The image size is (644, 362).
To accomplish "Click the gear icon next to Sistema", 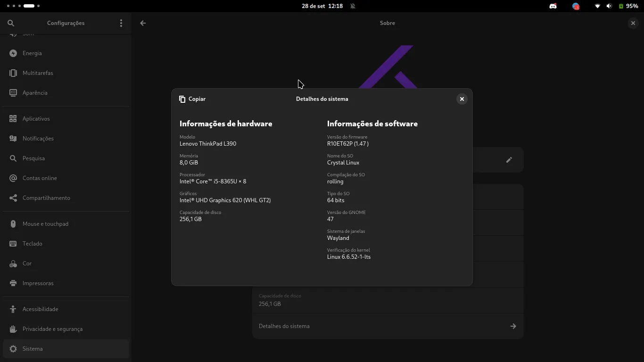I will (x=13, y=349).
